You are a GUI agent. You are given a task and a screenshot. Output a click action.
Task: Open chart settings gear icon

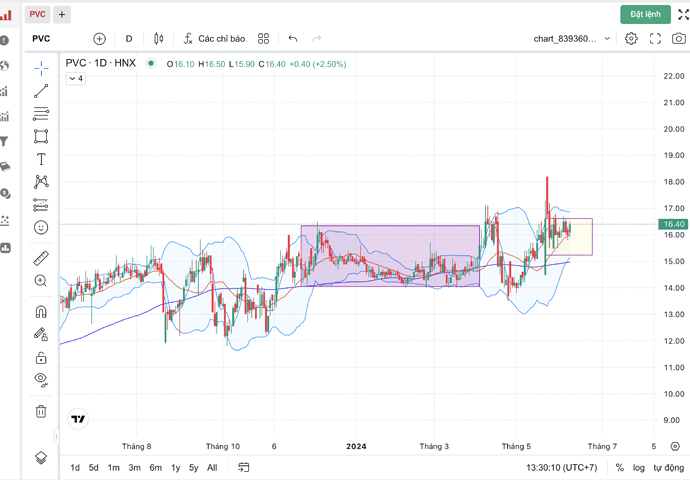point(631,39)
